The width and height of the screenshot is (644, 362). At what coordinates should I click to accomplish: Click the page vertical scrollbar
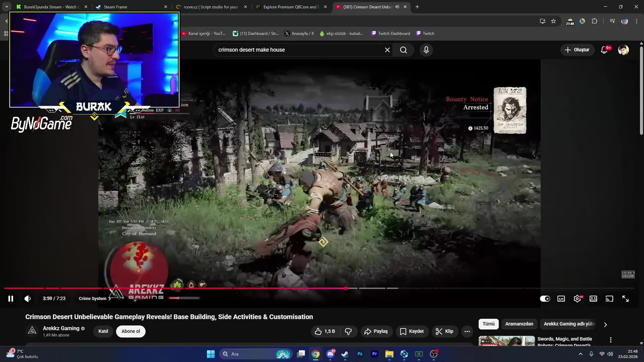tap(641, 89)
